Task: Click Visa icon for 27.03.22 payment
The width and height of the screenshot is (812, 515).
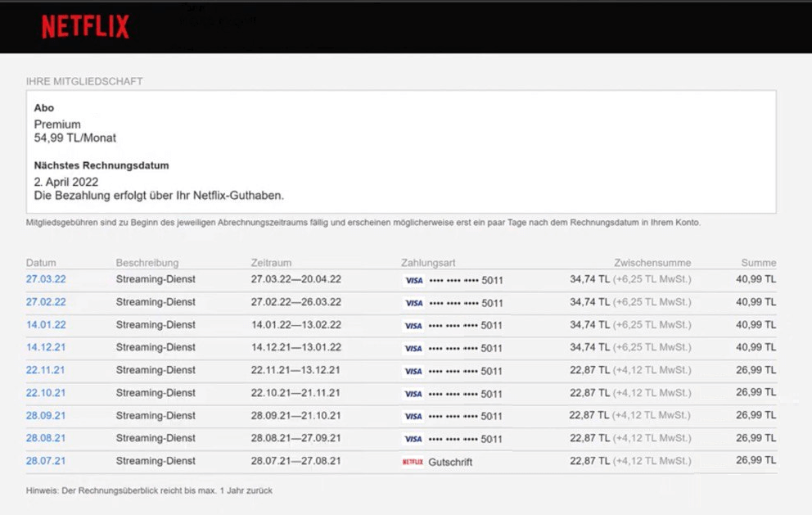Action: click(x=413, y=280)
